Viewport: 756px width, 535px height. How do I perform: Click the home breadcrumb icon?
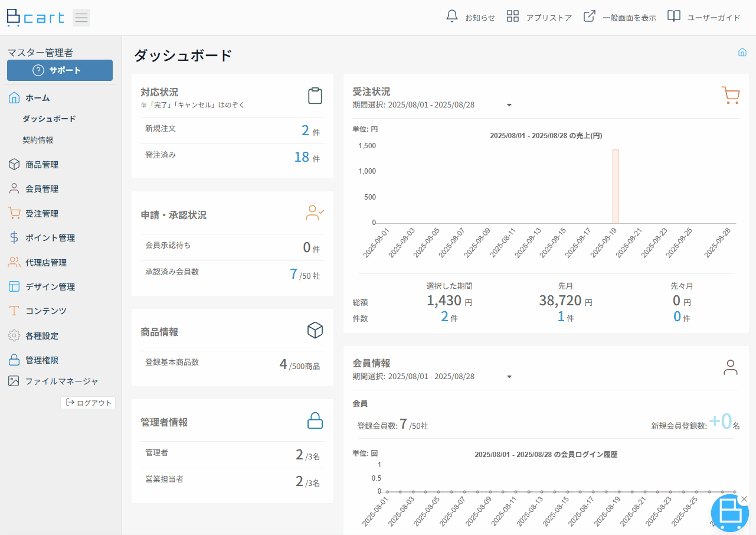(742, 52)
